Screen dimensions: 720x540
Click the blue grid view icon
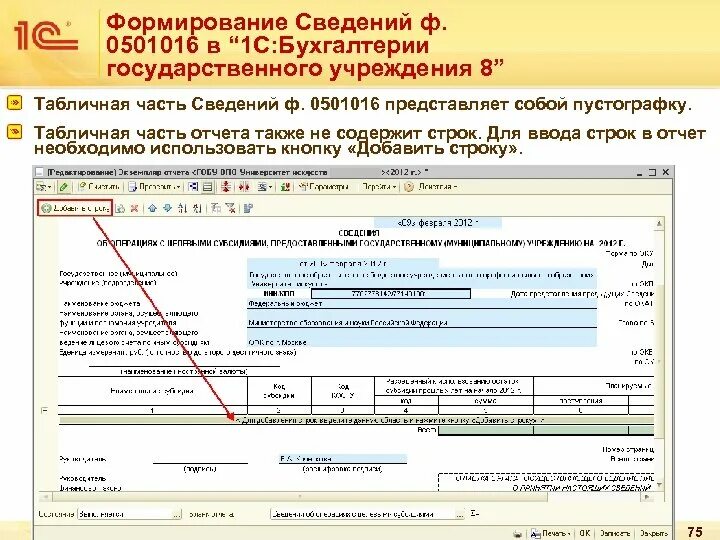click(193, 187)
